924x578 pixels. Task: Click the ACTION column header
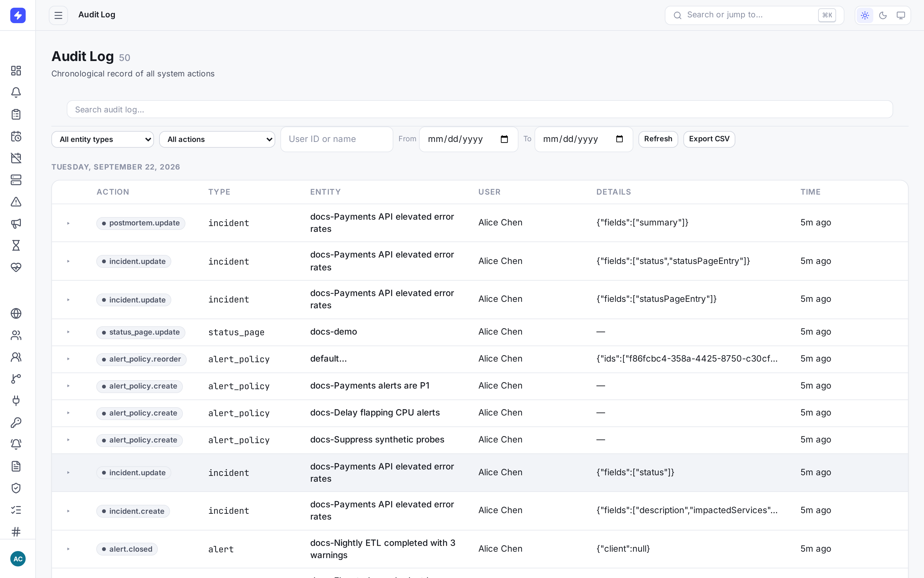(x=113, y=192)
